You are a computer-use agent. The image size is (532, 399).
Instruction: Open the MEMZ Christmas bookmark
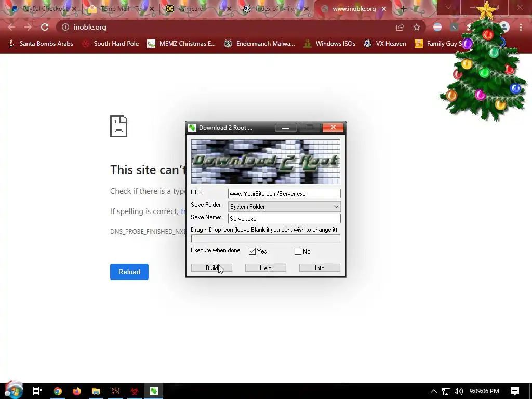181,44
